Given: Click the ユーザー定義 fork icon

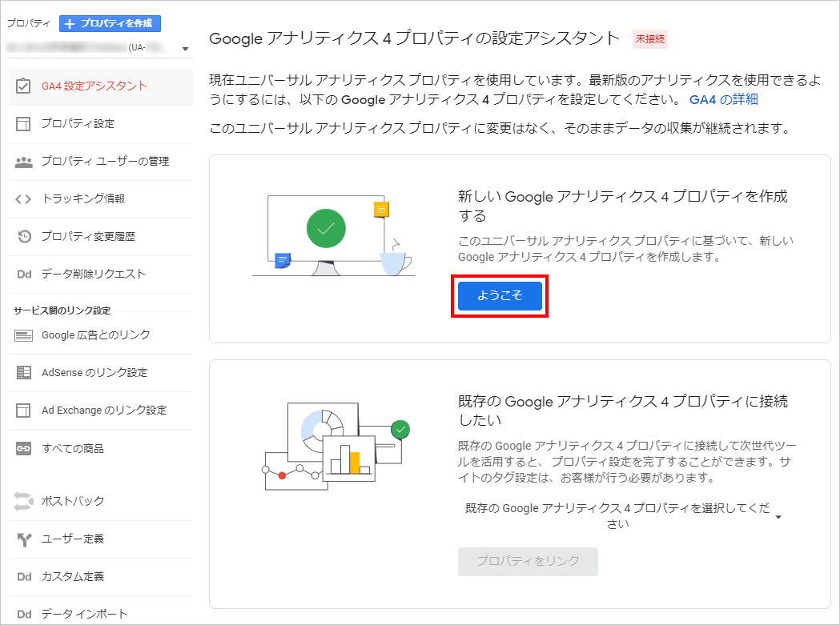Looking at the screenshot, I should (x=24, y=539).
